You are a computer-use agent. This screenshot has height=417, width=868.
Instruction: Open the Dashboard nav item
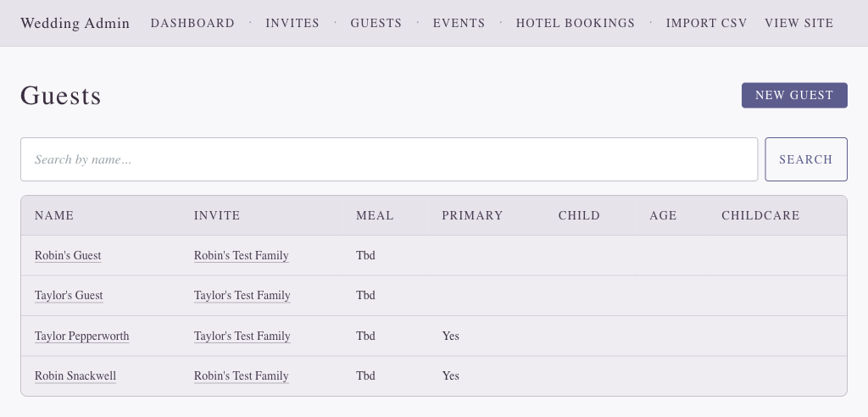point(192,24)
